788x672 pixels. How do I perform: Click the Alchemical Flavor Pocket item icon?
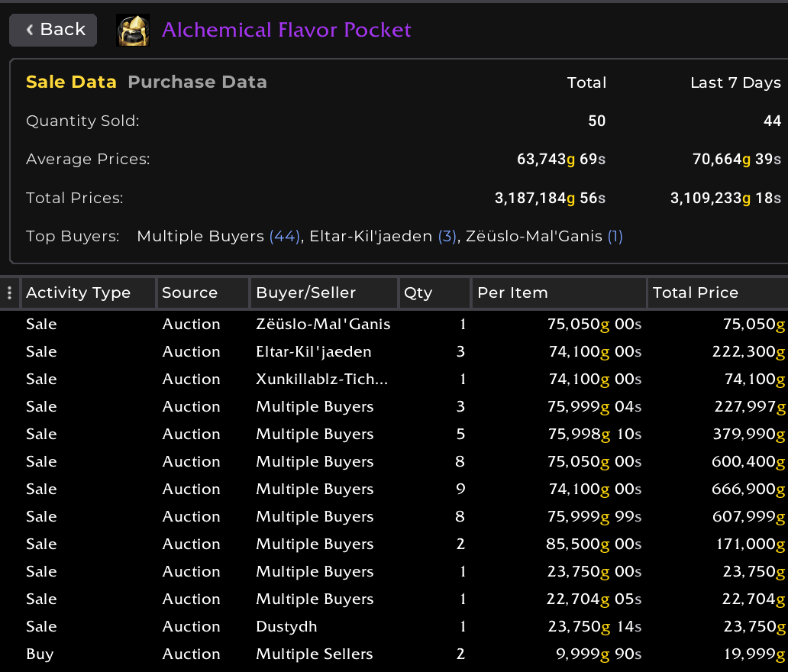coord(133,30)
